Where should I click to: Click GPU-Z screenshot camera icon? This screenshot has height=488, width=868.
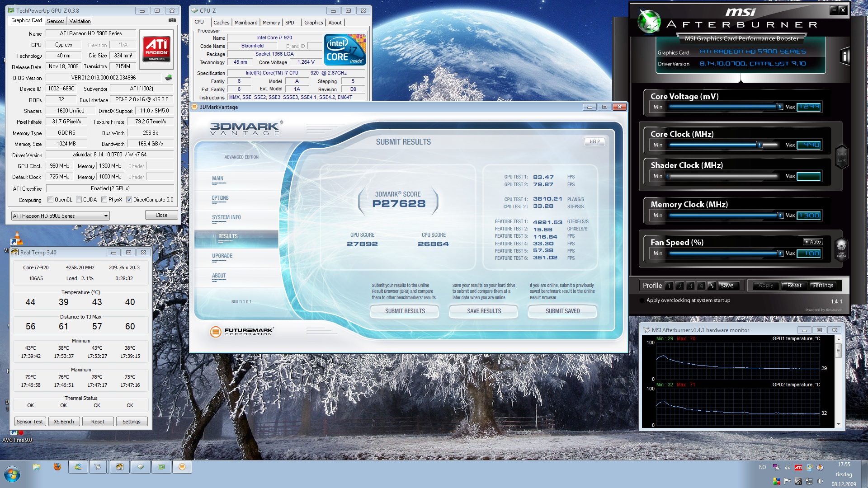pyautogui.click(x=172, y=20)
